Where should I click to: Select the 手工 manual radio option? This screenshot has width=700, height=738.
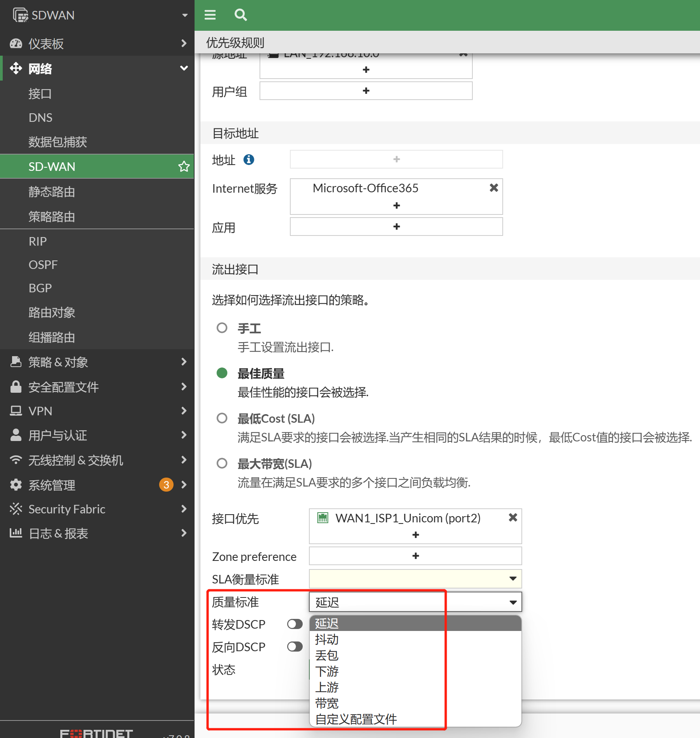(222, 328)
